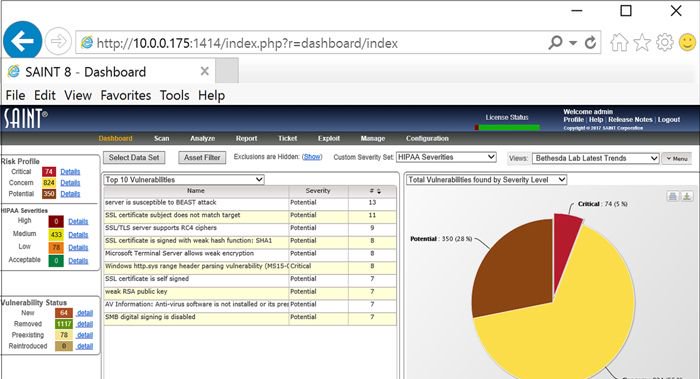
Task: Open the Release Notes link
Action: pos(630,120)
